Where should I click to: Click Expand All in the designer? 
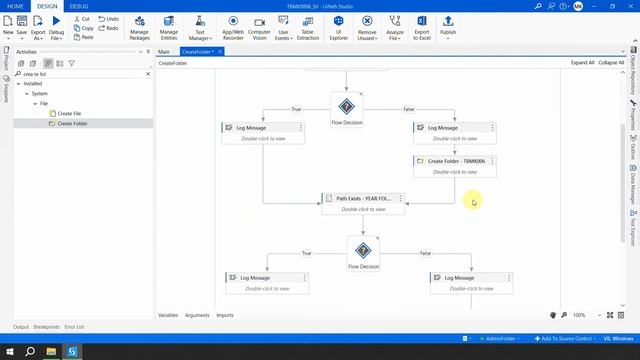pos(582,62)
